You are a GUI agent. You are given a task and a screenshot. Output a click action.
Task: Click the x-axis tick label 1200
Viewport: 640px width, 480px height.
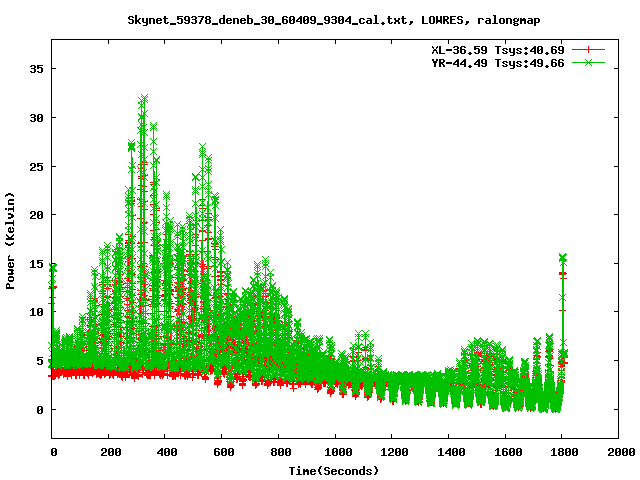pos(394,452)
